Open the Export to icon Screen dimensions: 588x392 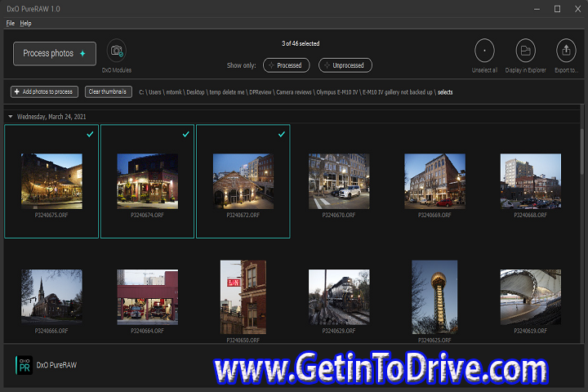click(x=566, y=51)
